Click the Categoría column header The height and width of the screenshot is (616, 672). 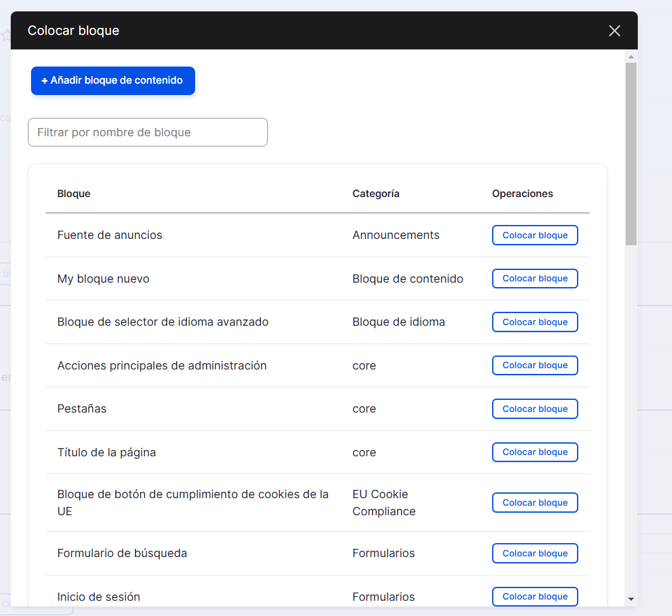pyautogui.click(x=376, y=194)
